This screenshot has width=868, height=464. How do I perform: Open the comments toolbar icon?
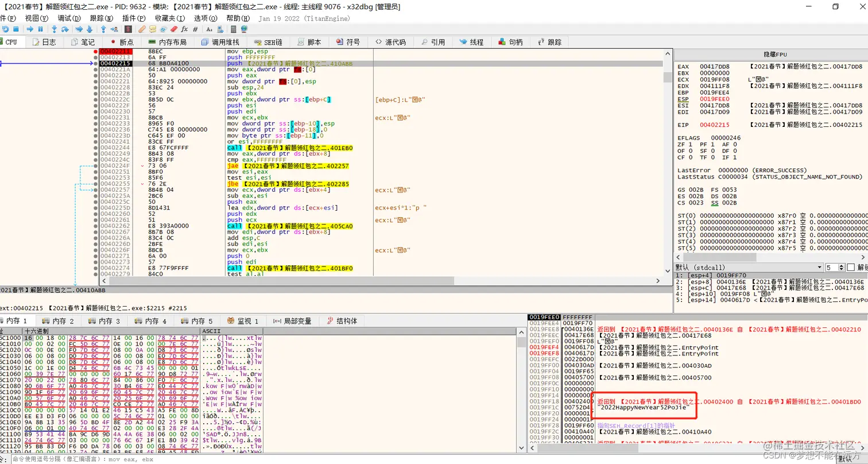[153, 29]
